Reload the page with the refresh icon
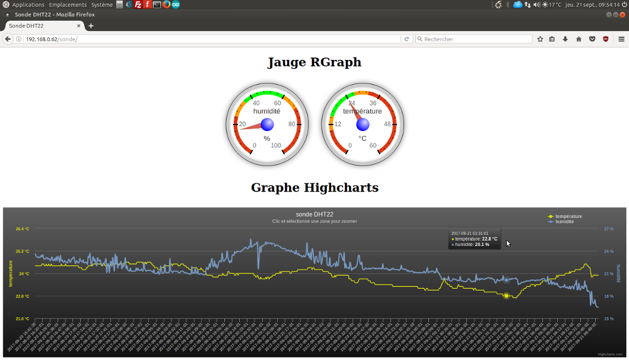 click(x=406, y=39)
